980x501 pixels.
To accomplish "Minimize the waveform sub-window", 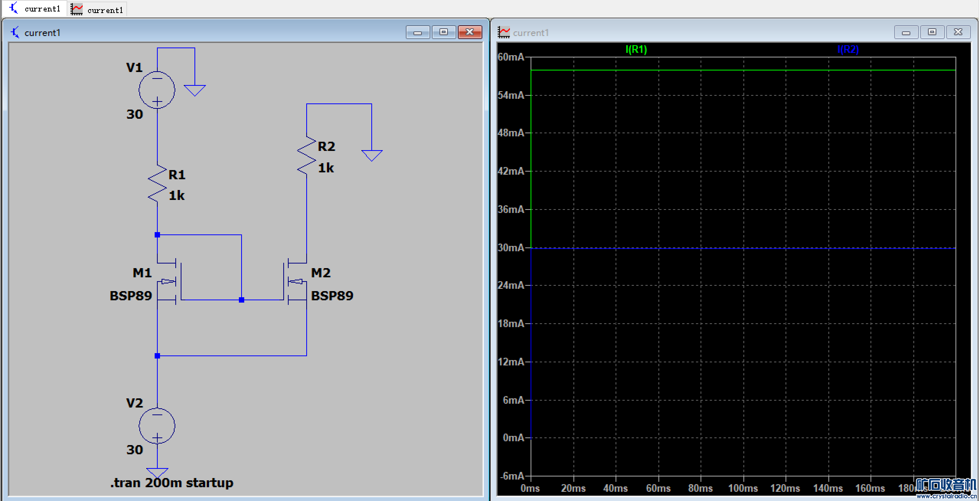I will point(906,33).
